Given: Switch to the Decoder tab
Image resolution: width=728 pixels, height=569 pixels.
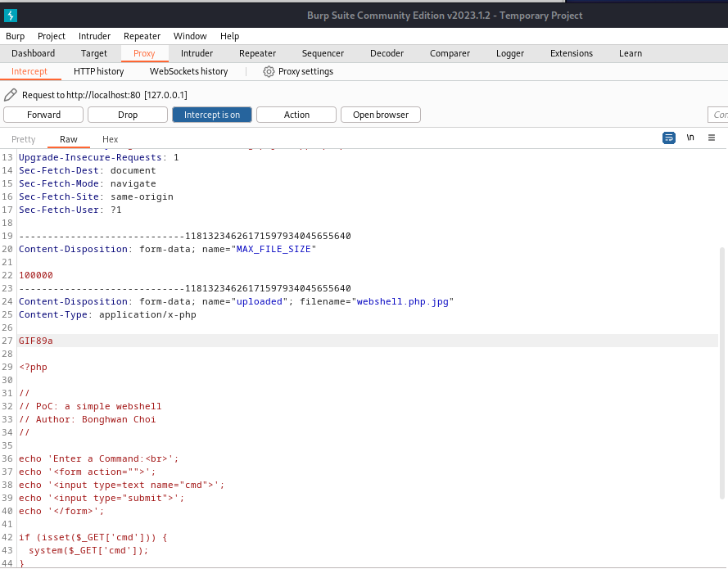Looking at the screenshot, I should click(x=387, y=53).
